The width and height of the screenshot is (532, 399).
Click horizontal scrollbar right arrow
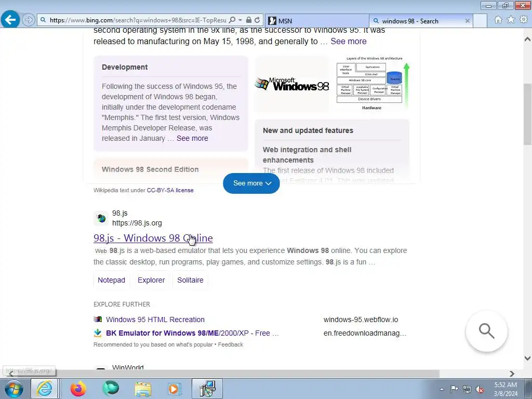512,374
